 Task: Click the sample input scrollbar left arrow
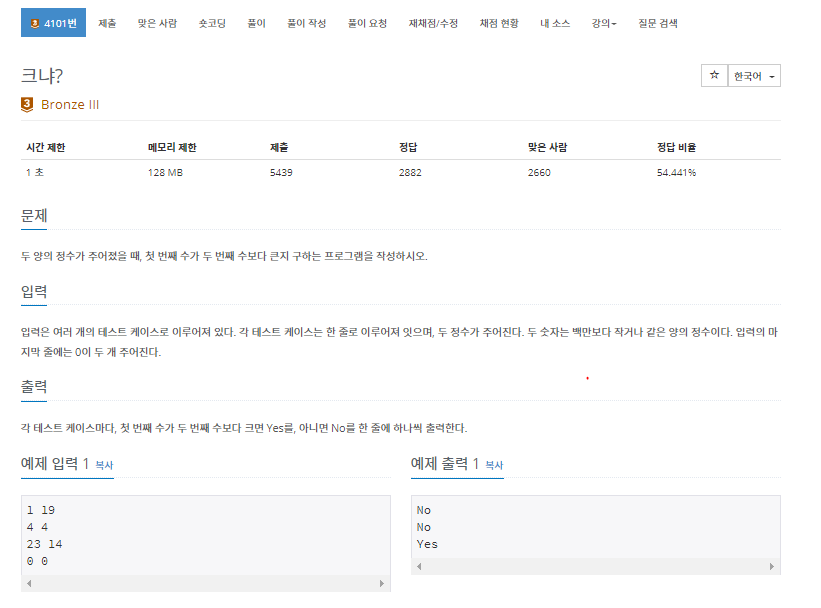(x=29, y=583)
